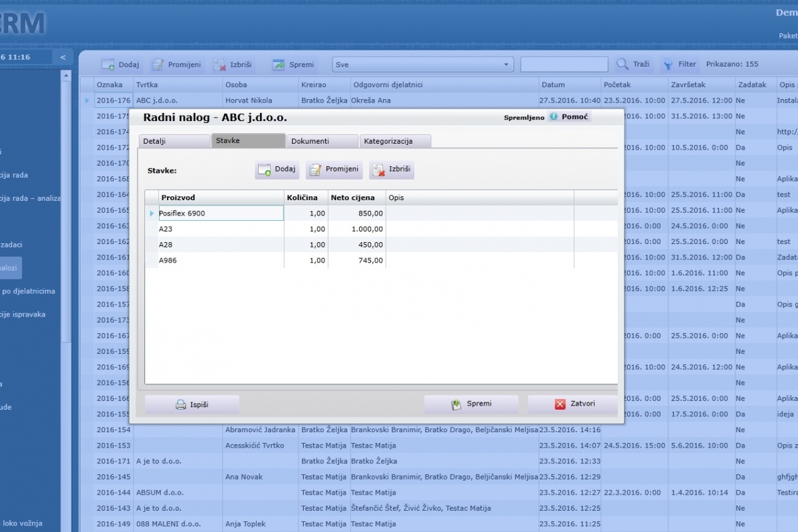798x532 pixels.
Task: Click Kreirao column header
Action: [325, 84]
